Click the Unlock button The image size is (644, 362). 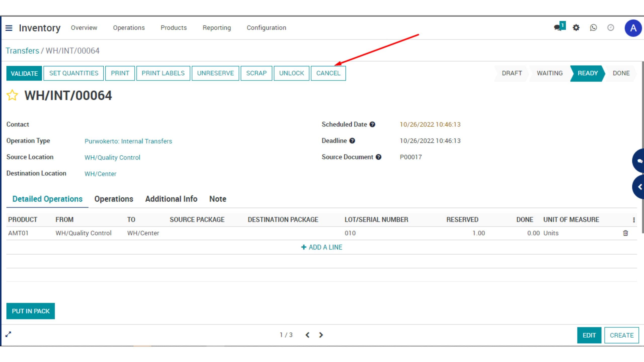292,73
